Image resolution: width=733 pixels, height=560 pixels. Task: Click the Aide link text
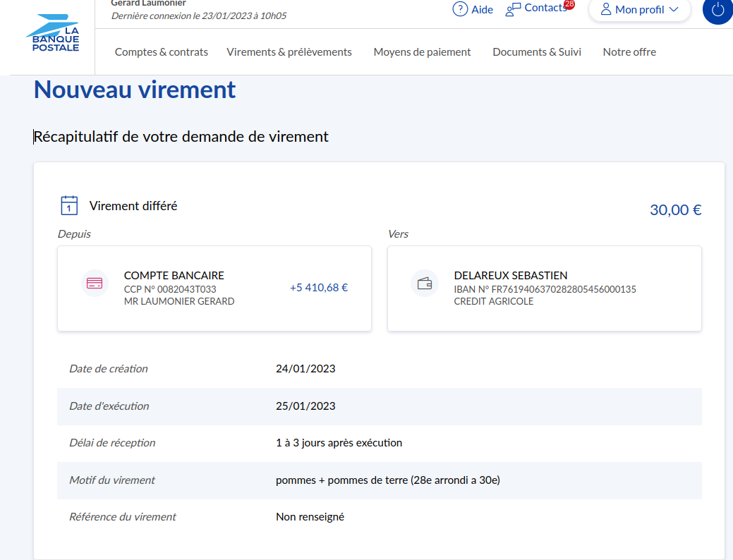(483, 10)
